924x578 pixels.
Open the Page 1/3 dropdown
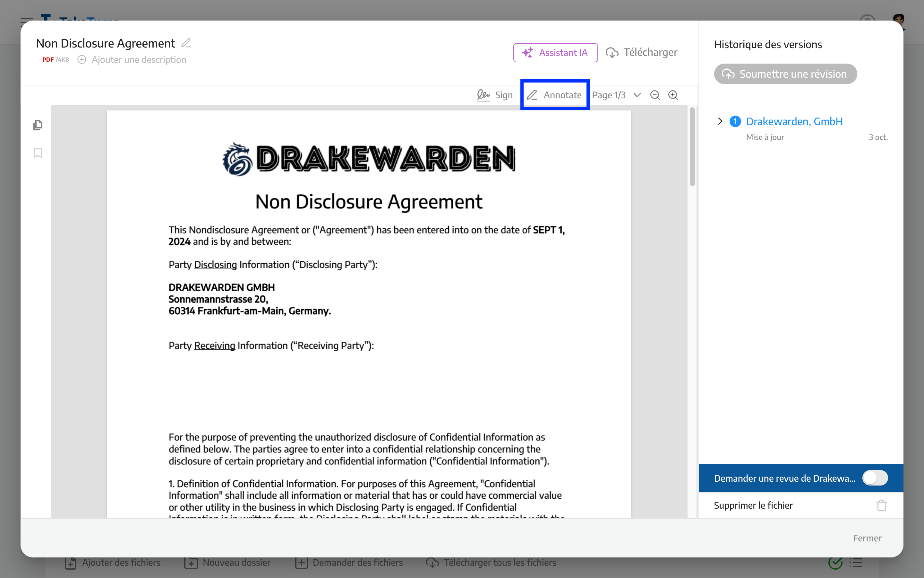(x=616, y=95)
